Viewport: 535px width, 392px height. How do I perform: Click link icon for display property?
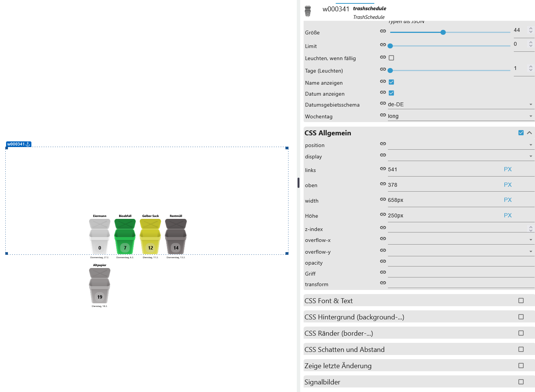click(x=383, y=155)
